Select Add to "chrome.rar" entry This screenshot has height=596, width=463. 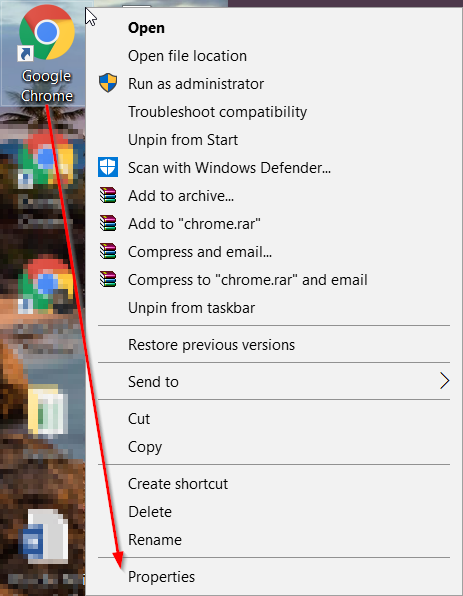[x=194, y=224]
